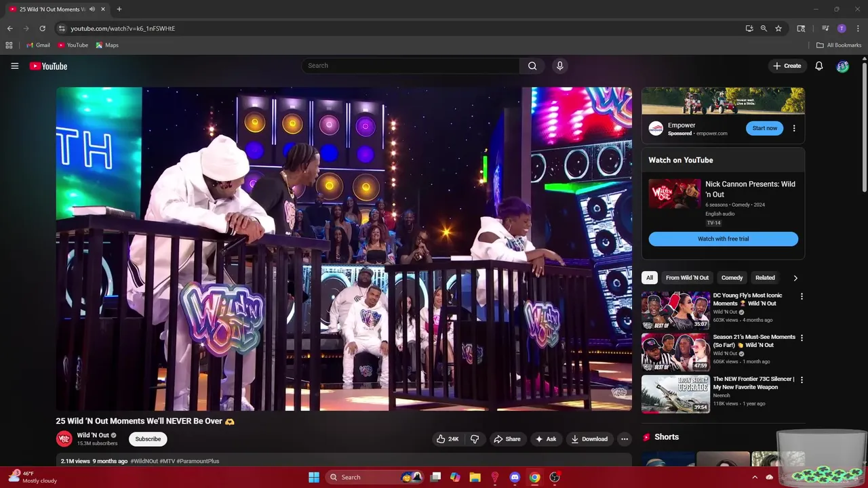The width and height of the screenshot is (868, 488).
Task: Mute the tab via speaker icon
Action: coord(92,9)
